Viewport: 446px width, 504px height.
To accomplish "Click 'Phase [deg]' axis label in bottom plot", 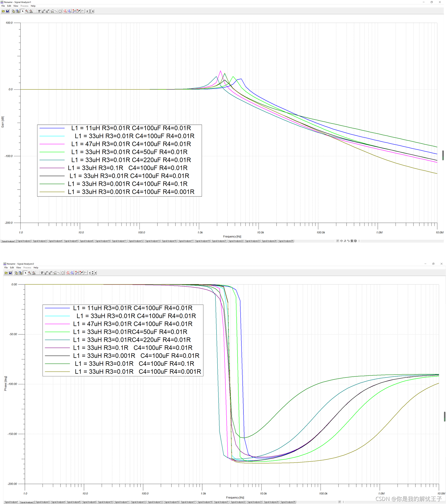I will 5,383.
